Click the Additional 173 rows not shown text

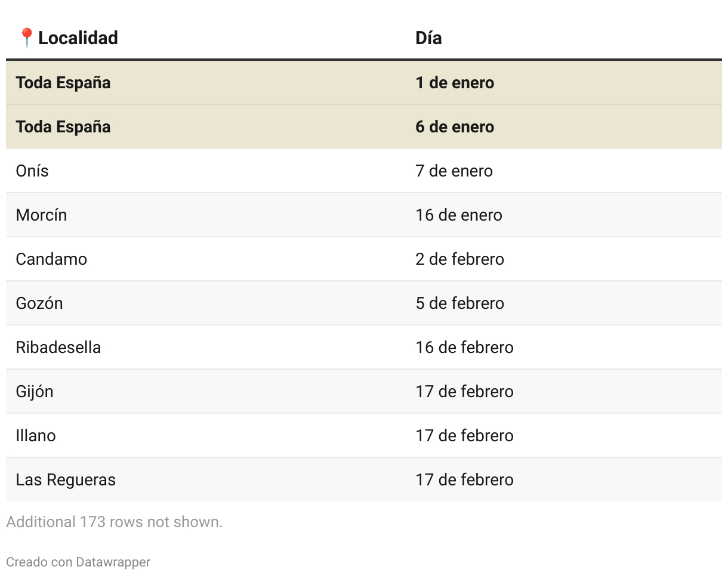(114, 522)
